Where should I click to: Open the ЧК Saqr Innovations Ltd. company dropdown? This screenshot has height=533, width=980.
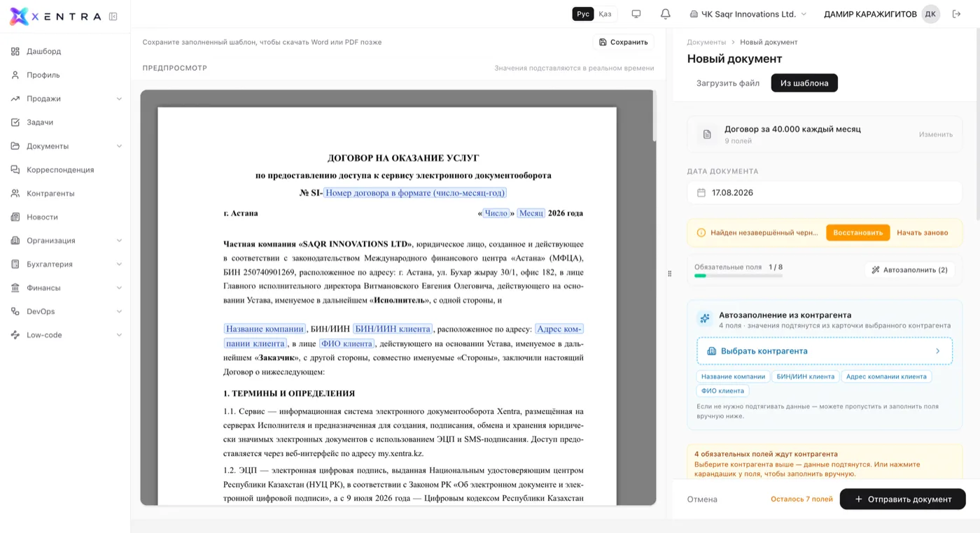(x=748, y=14)
